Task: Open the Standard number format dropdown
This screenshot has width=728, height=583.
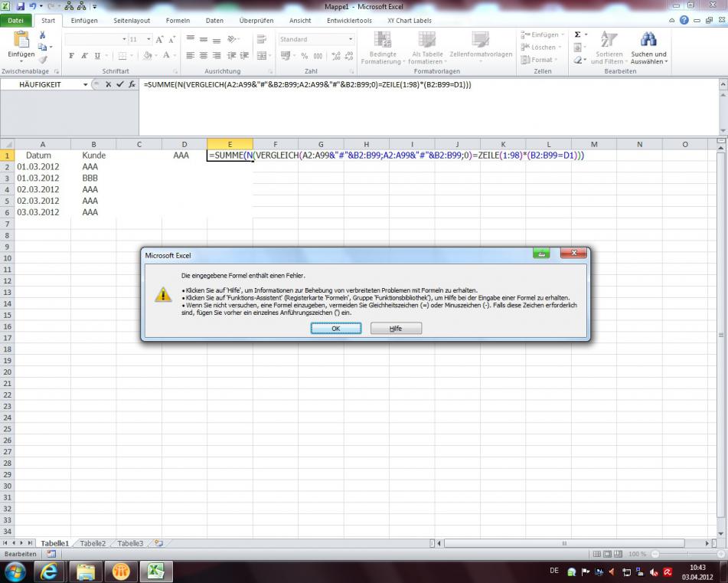Action: [x=351, y=40]
